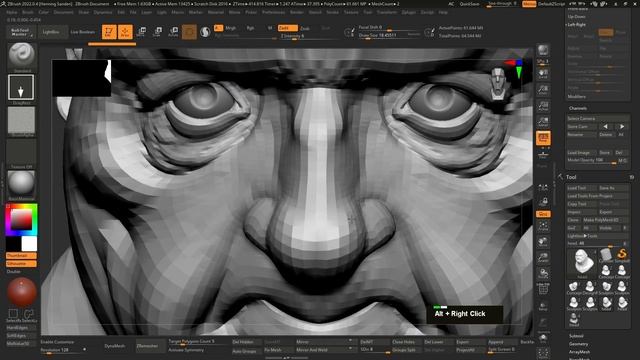Click the Move icon on right shelf

tap(543, 242)
